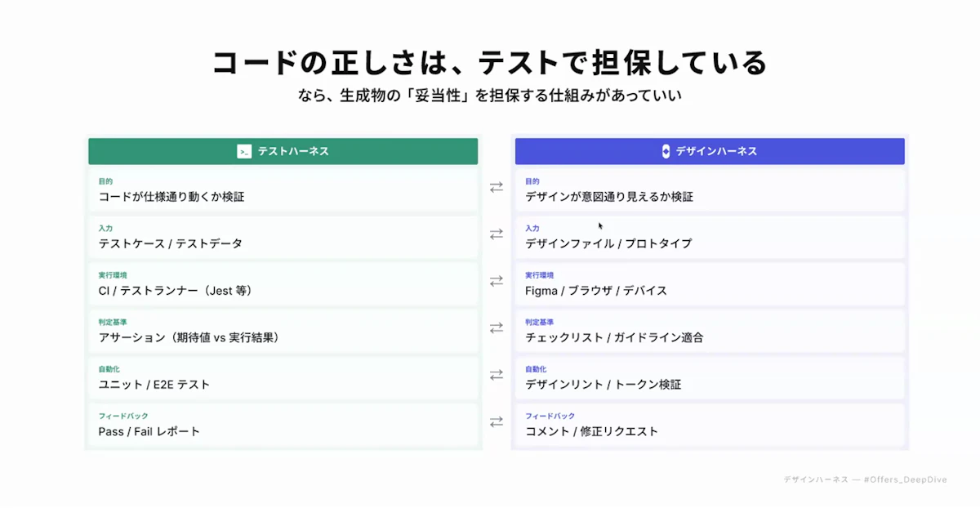This screenshot has width=980, height=508.
Task: Click the diamond icon beside デザインハーネス
Action: click(x=666, y=151)
